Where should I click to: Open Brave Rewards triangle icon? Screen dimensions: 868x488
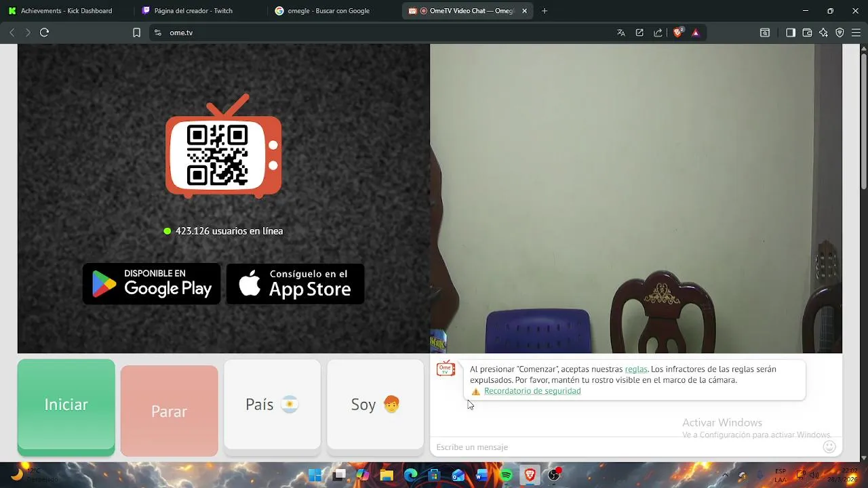695,33
